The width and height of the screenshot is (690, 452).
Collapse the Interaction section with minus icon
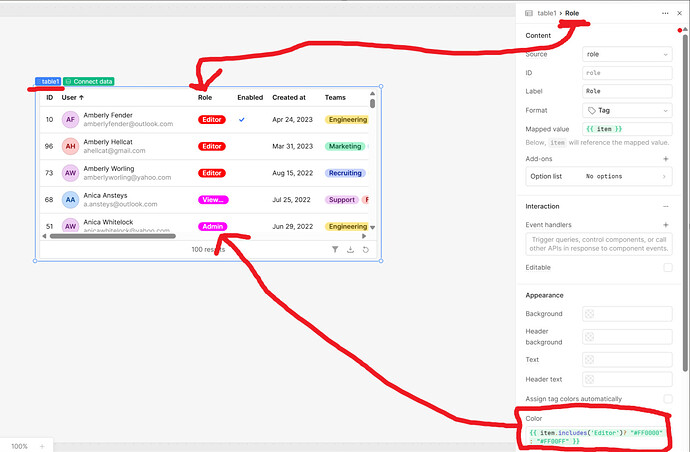click(666, 206)
